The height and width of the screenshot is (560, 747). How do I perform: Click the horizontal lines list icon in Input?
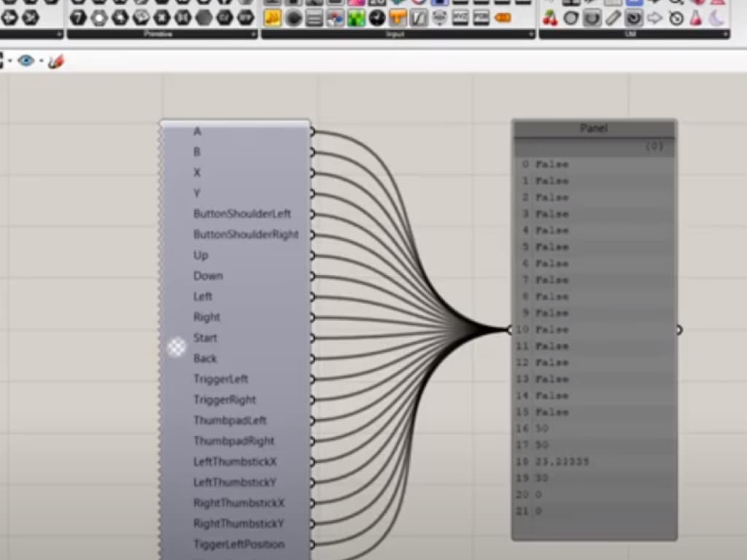[314, 18]
